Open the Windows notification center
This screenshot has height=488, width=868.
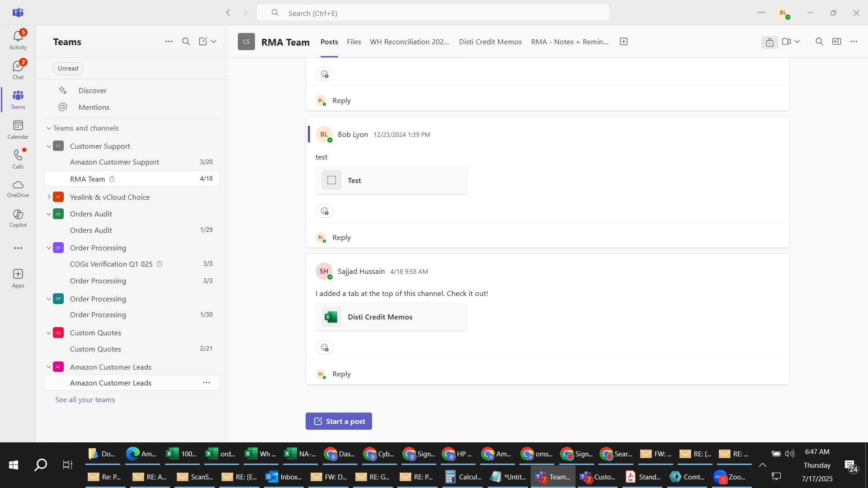pyautogui.click(x=851, y=465)
